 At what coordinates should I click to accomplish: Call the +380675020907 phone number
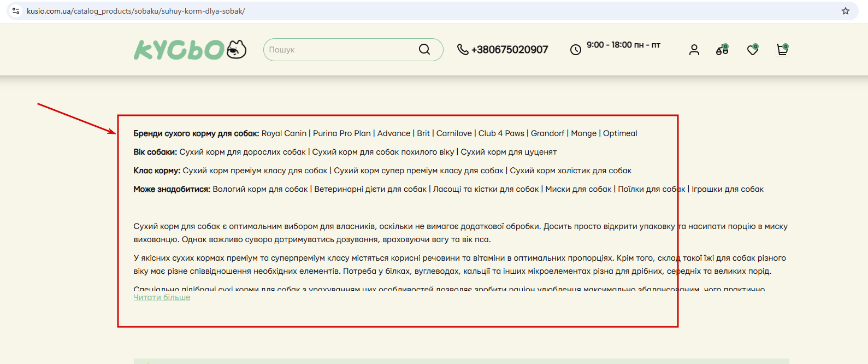(510, 50)
